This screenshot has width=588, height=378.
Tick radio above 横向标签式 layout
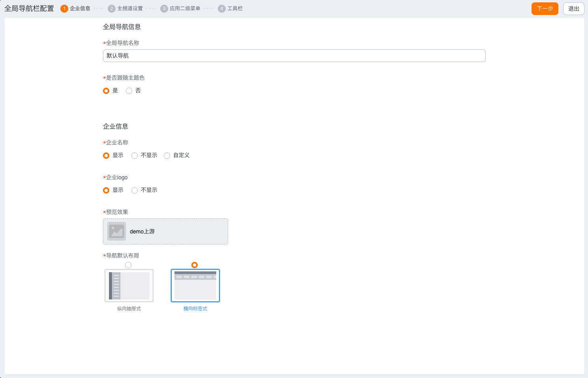click(x=195, y=265)
